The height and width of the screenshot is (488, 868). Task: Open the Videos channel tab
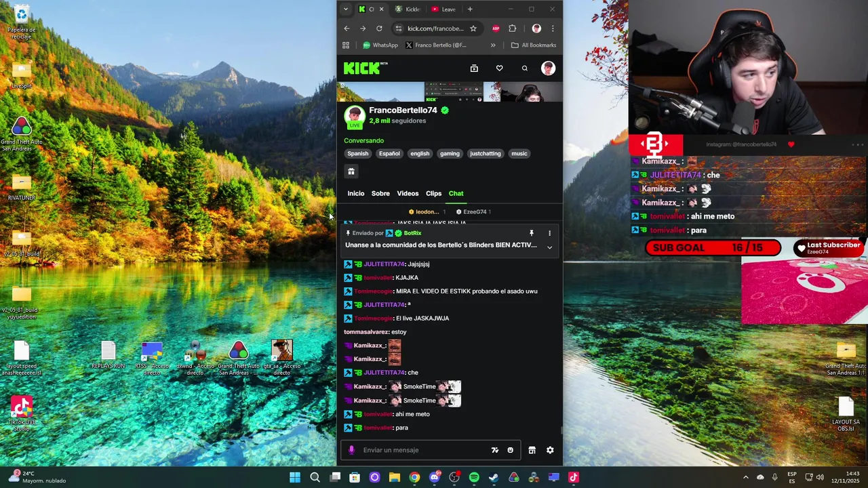click(x=408, y=194)
